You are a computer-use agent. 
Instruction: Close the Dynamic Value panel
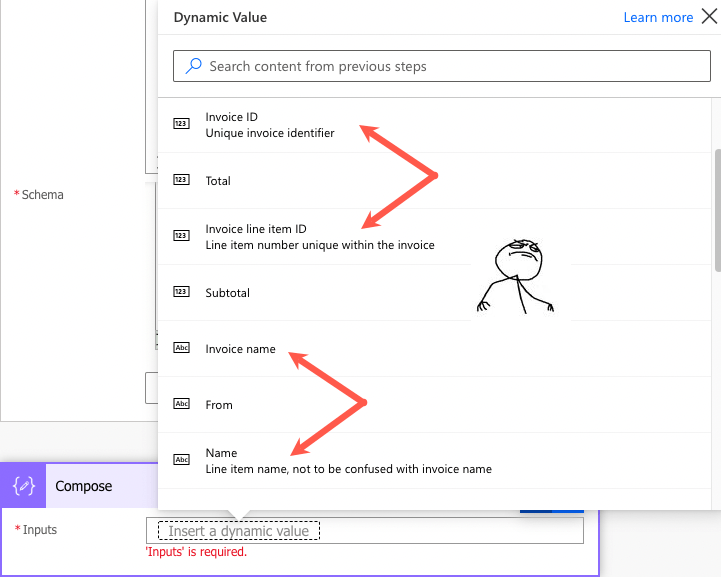pos(708,17)
